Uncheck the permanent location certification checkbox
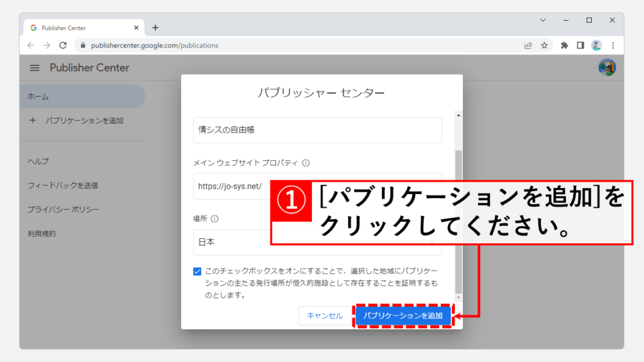 point(197,271)
